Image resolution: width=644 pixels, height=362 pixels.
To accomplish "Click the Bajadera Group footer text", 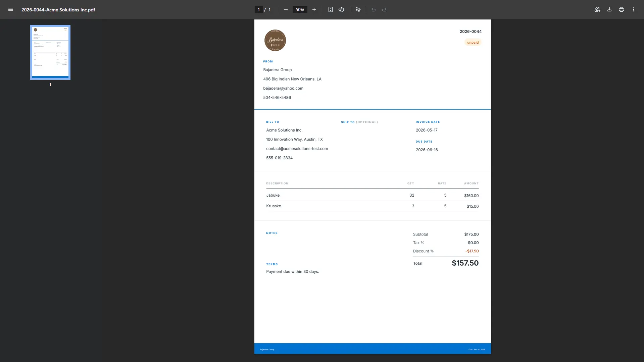I will click(x=267, y=350).
